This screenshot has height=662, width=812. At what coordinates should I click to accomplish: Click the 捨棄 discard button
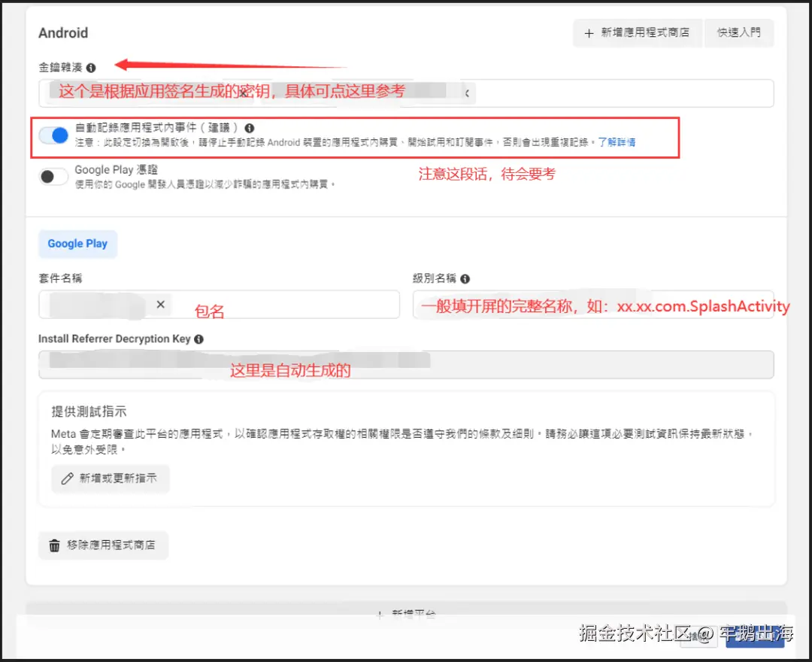(x=699, y=636)
